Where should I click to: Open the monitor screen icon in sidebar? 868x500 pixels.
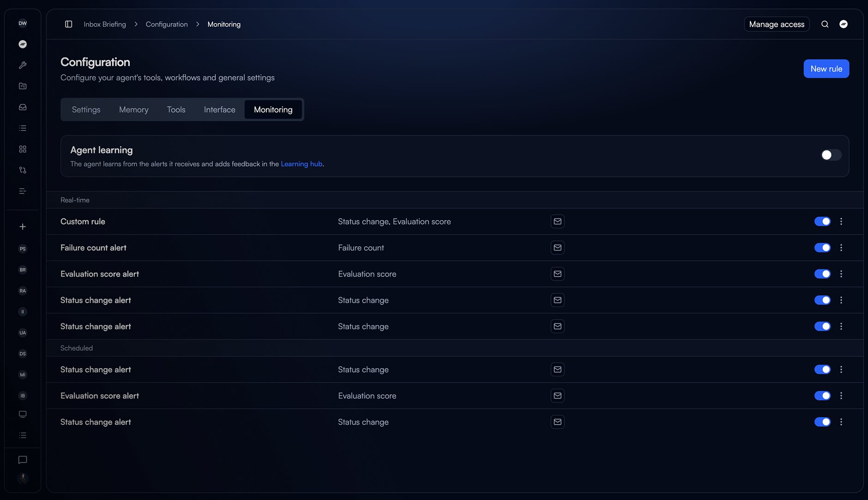coord(23,414)
